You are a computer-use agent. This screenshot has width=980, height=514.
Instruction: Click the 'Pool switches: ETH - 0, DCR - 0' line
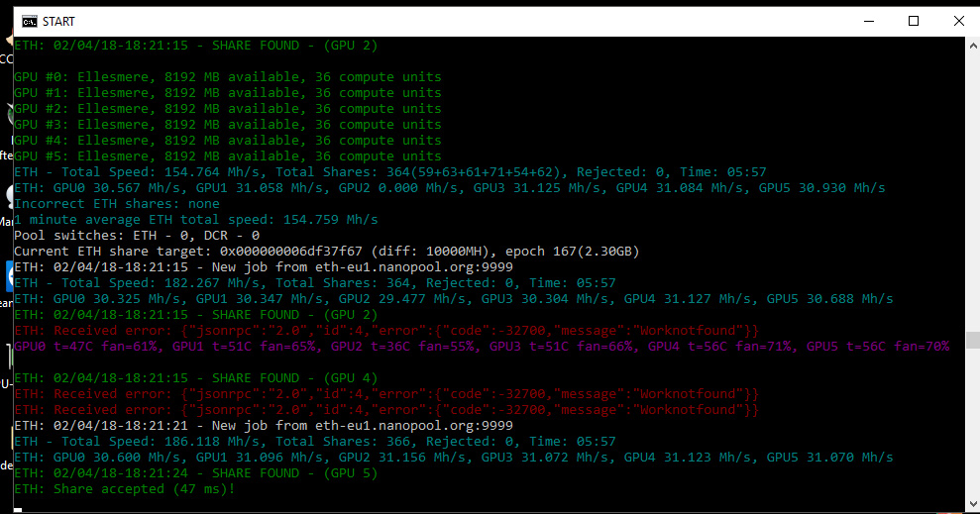[137, 236]
